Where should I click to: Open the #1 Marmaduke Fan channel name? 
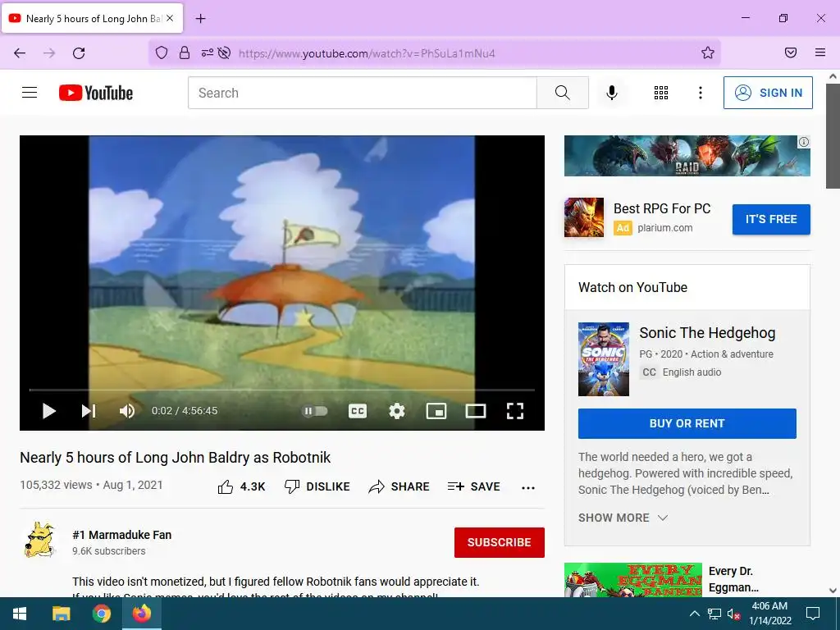click(122, 535)
